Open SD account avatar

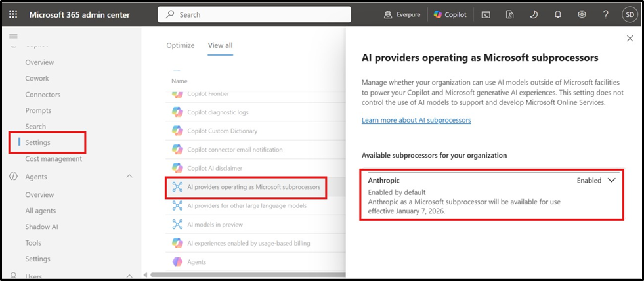630,15
